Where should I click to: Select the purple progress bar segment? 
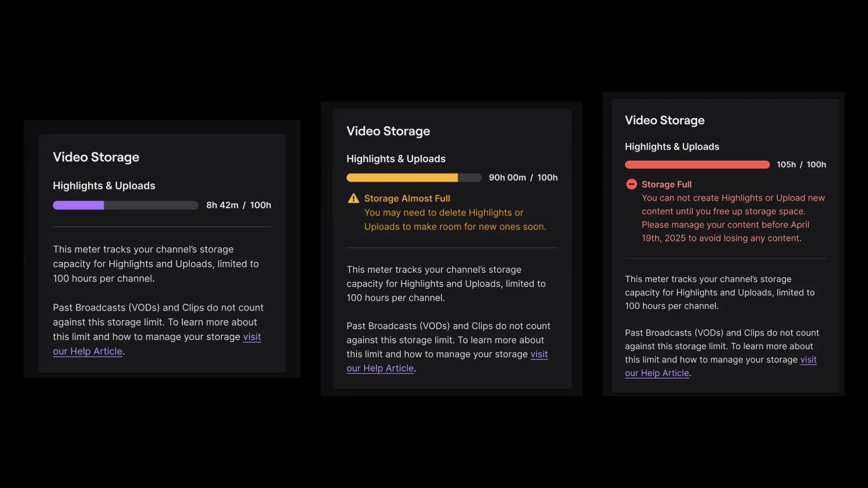pos(78,205)
